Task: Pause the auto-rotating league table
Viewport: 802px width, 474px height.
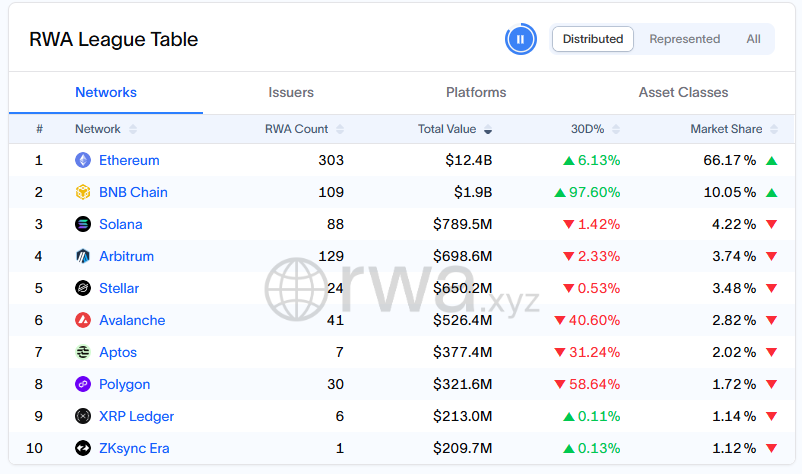Action: tap(520, 39)
